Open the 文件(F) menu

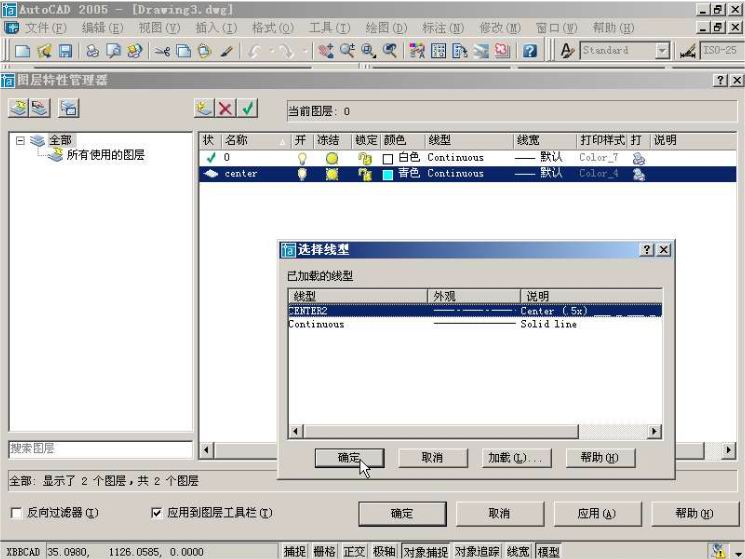(45, 28)
